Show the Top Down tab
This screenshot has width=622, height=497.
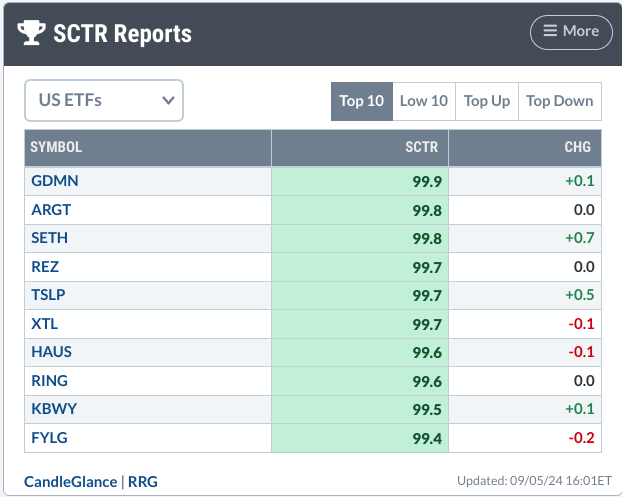[x=559, y=100]
